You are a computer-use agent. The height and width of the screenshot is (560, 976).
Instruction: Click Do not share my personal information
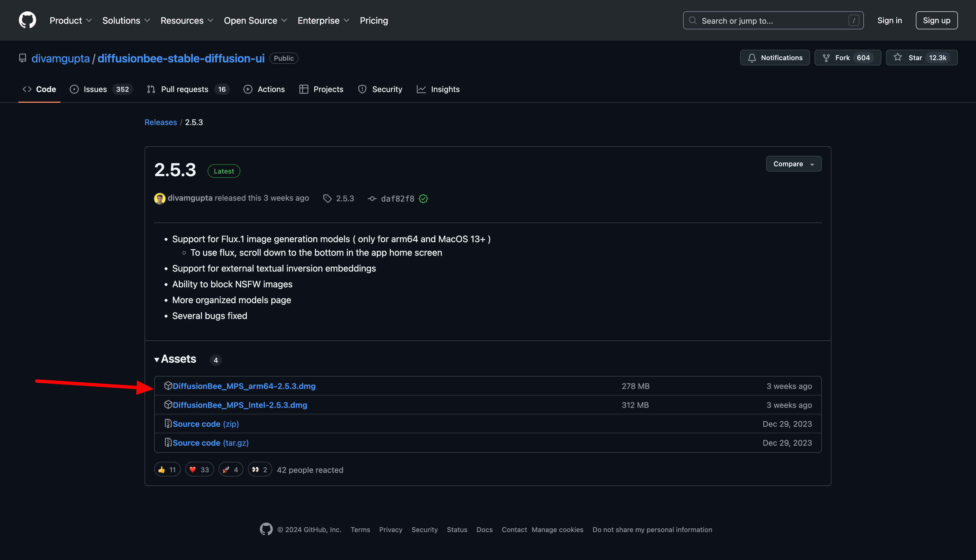click(x=652, y=530)
